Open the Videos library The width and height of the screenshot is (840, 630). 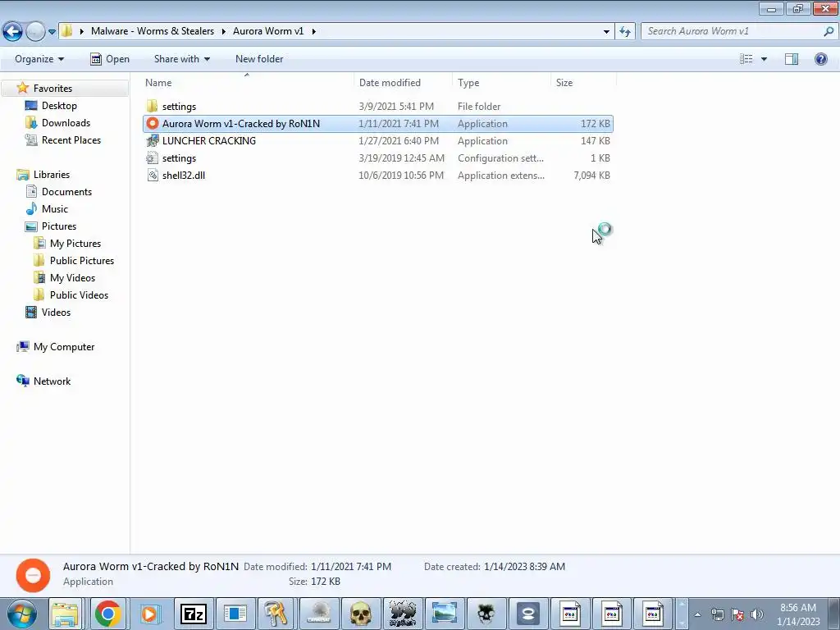56,313
